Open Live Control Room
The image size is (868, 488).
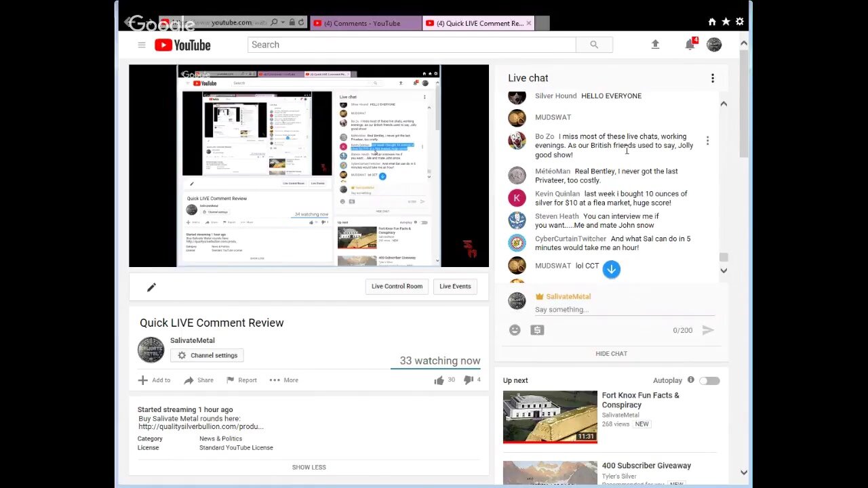click(x=397, y=287)
